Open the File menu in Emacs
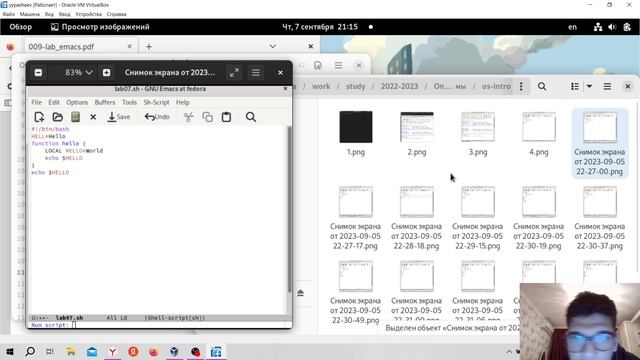The image size is (640, 360). pos(36,102)
